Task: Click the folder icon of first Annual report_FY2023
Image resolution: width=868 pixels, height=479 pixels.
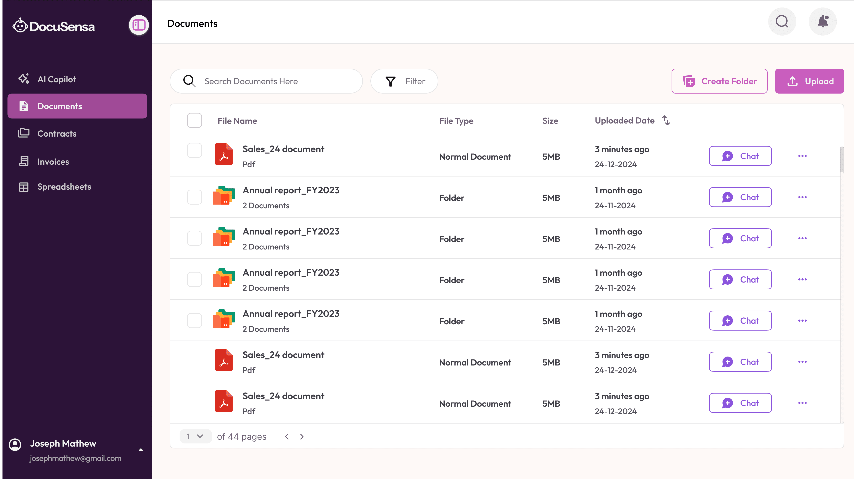Action: click(224, 195)
